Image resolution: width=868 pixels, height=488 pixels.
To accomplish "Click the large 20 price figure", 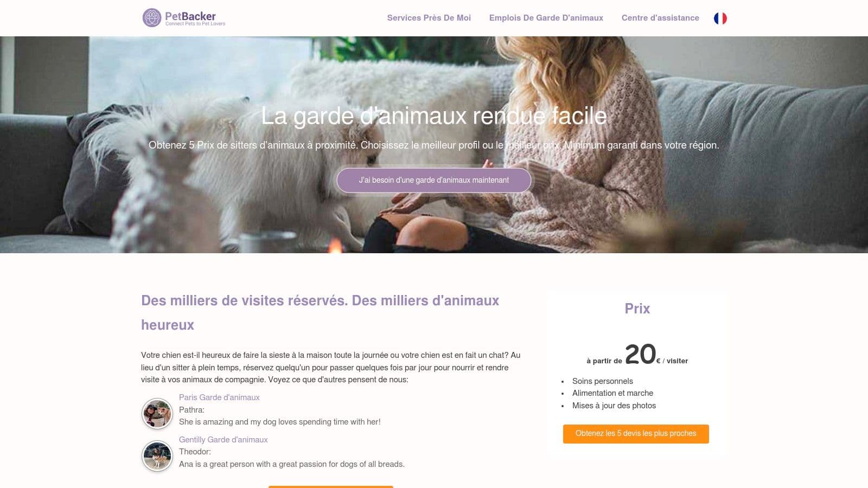I will [640, 354].
